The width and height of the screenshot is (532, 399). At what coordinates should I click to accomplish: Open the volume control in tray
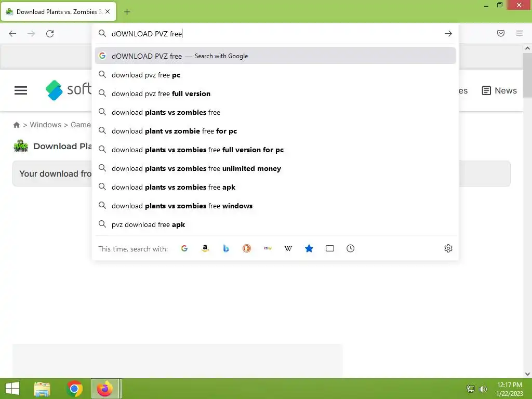click(483, 389)
